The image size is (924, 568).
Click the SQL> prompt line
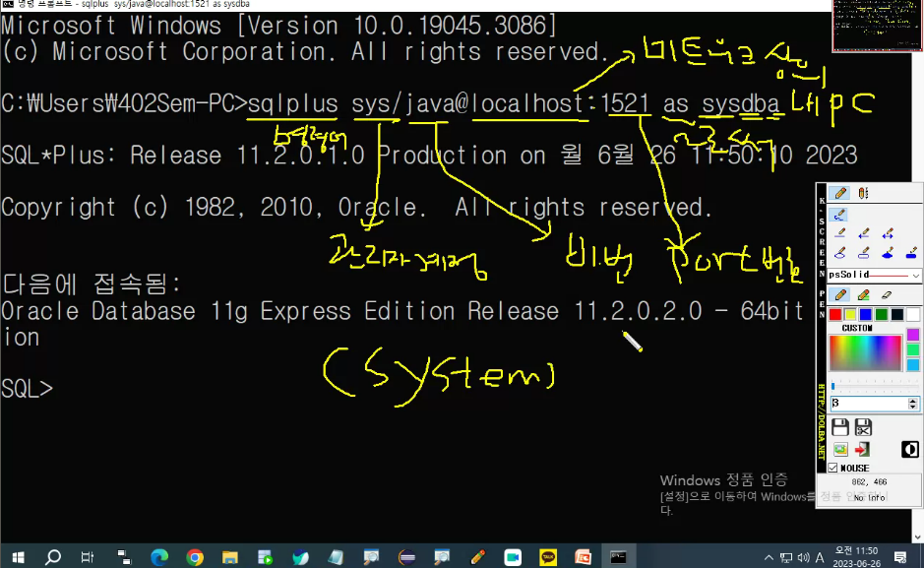pyautogui.click(x=28, y=389)
